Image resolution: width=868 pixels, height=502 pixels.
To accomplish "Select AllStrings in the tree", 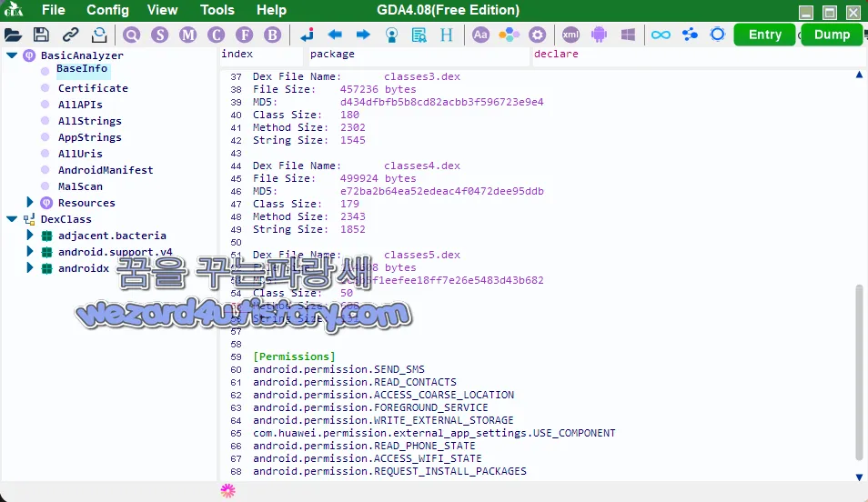I will [90, 121].
